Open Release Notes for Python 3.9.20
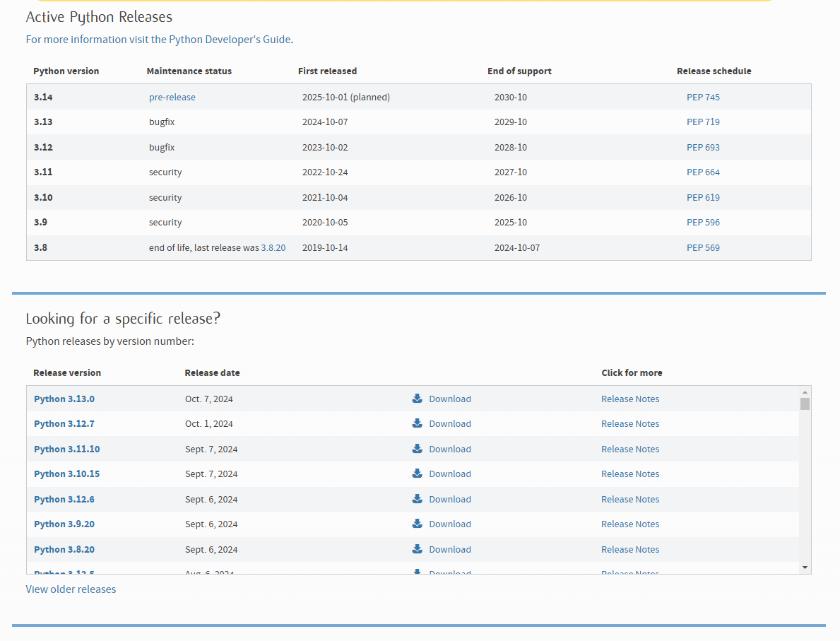 pos(630,524)
